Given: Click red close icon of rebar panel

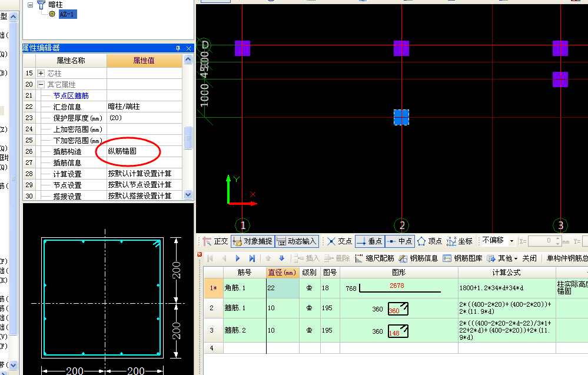Looking at the screenshot, I should [200, 255].
